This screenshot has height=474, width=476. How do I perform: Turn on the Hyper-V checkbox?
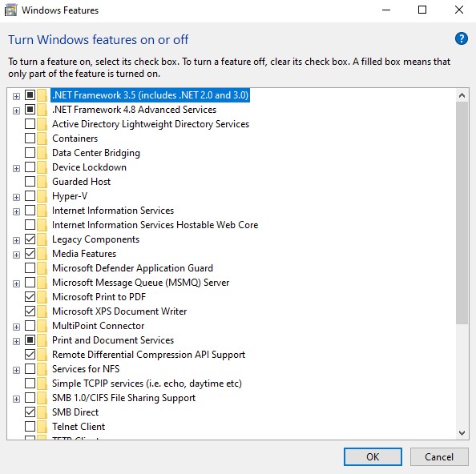(x=30, y=195)
